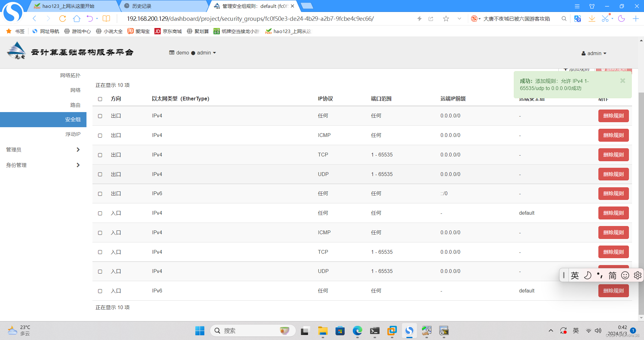Click the scissors screenshot icon
The image size is (644, 340).
(605, 19)
